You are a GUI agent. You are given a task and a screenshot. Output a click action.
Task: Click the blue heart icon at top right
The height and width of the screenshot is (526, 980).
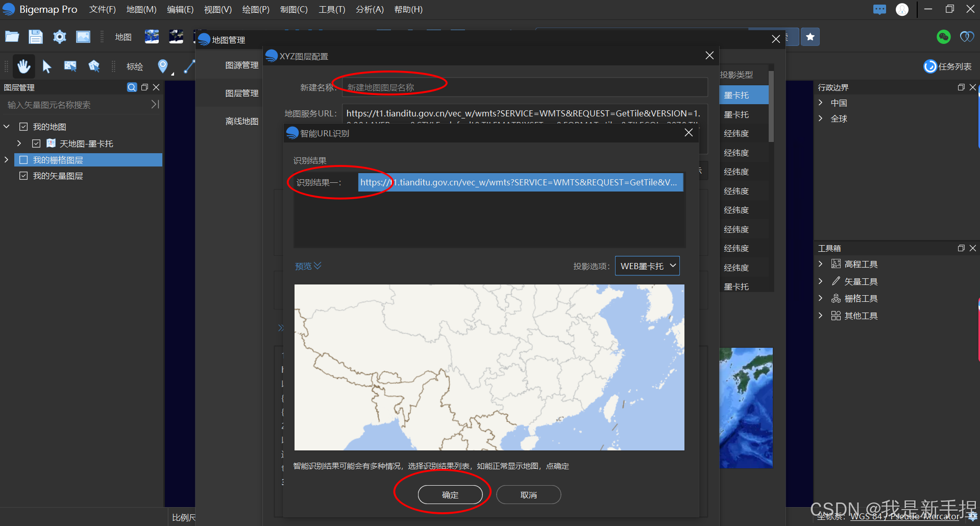967,37
